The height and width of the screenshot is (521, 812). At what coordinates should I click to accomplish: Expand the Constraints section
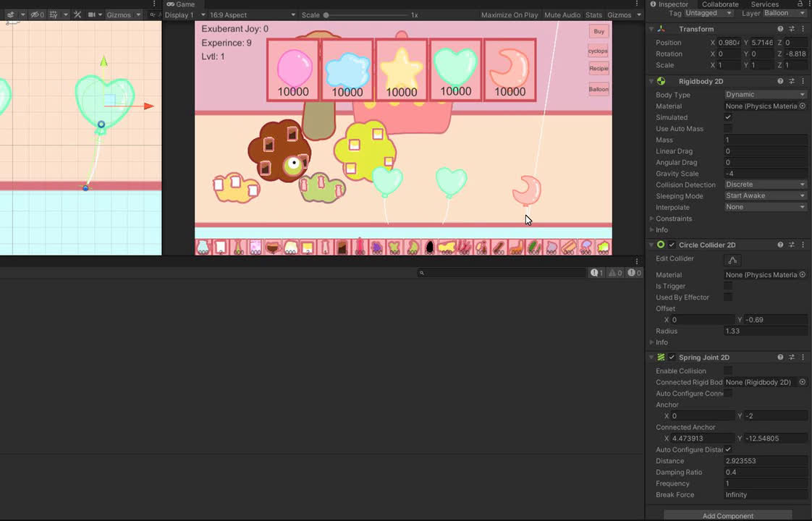point(674,219)
